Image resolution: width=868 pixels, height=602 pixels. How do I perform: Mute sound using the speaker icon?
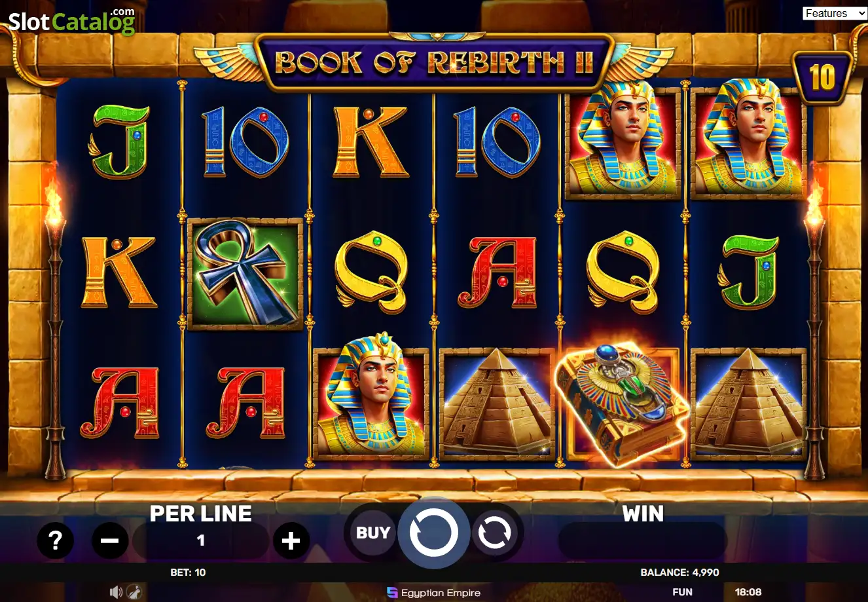coord(116,592)
